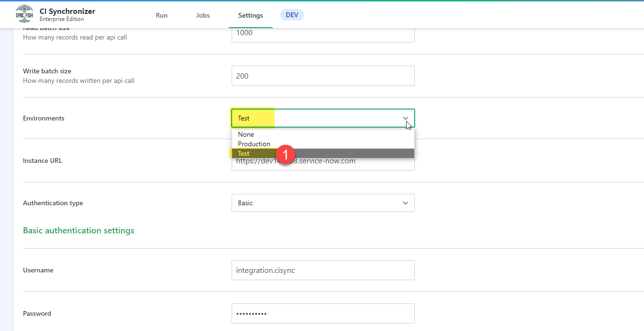Open the Authentication type dropdown

323,203
